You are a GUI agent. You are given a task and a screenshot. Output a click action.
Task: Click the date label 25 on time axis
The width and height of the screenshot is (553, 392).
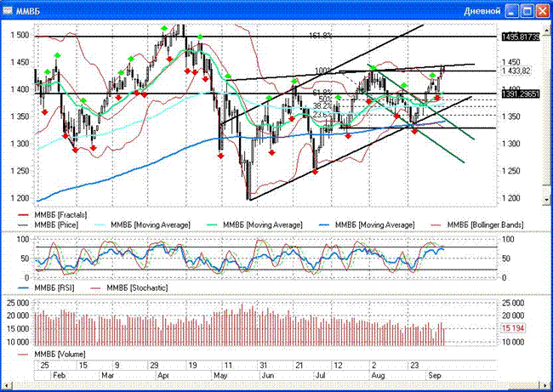coord(44,365)
